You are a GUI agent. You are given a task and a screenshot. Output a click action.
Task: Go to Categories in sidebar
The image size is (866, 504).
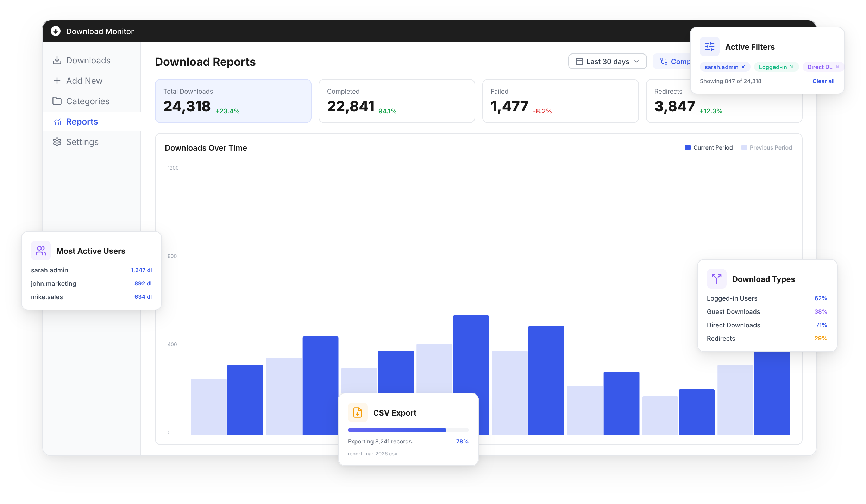click(x=87, y=101)
